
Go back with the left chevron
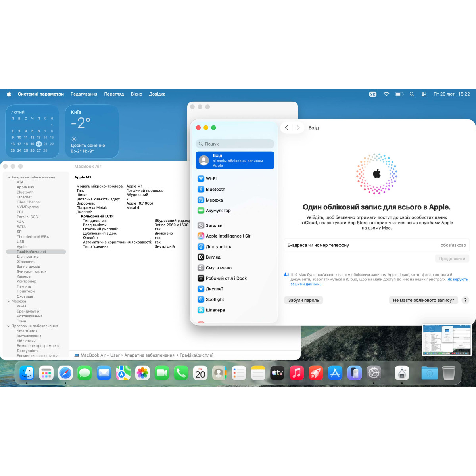pyautogui.click(x=286, y=128)
